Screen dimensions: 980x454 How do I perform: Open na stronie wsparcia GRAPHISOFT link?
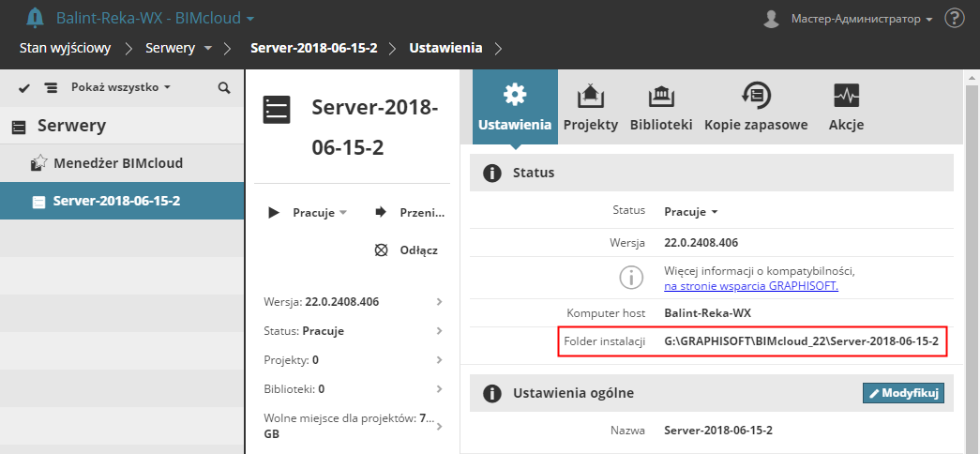(751, 286)
